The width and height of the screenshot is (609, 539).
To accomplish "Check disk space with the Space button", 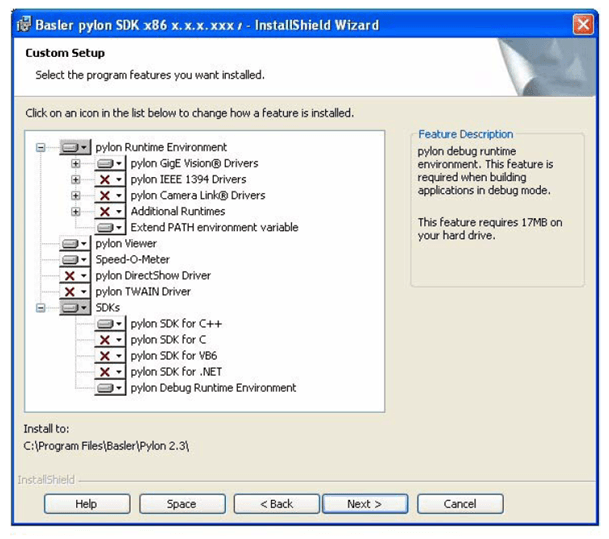I will 182,504.
